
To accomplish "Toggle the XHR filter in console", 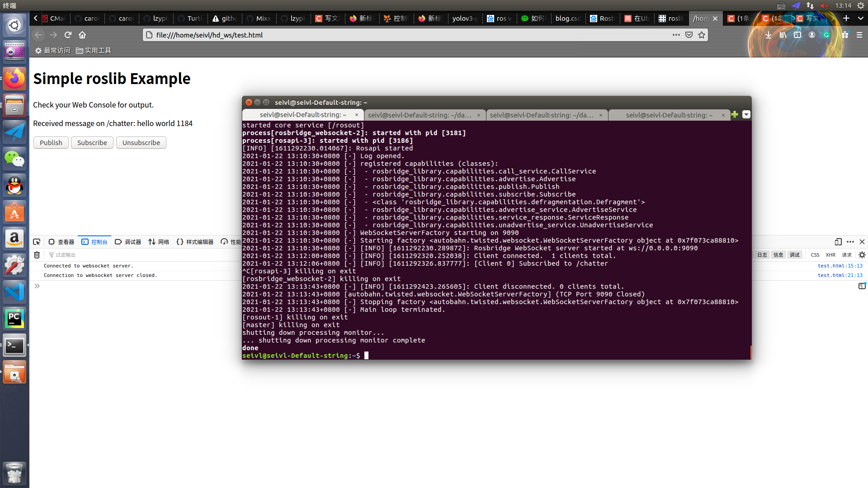I will 830,255.
